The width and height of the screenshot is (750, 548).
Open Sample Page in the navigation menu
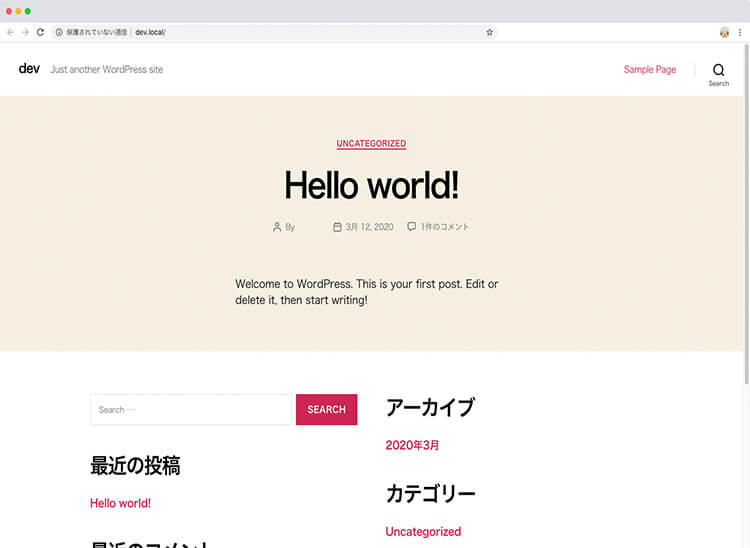pos(649,70)
